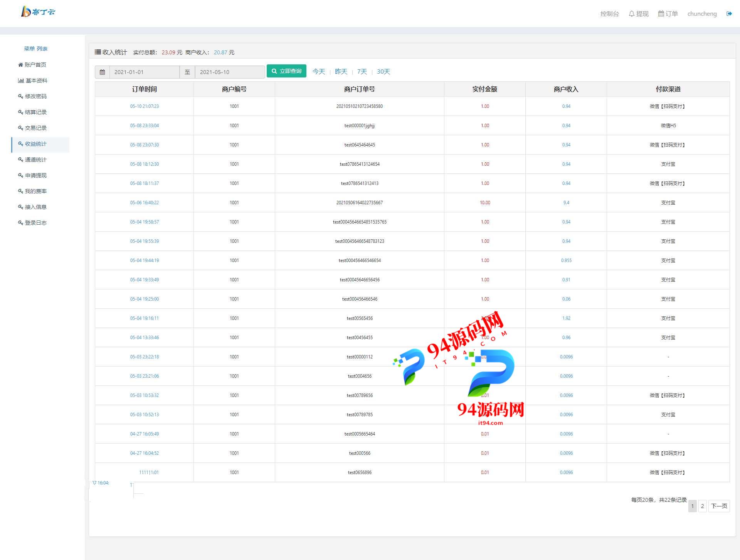
Task: Click the start date field 2021-01-01
Action: click(145, 72)
